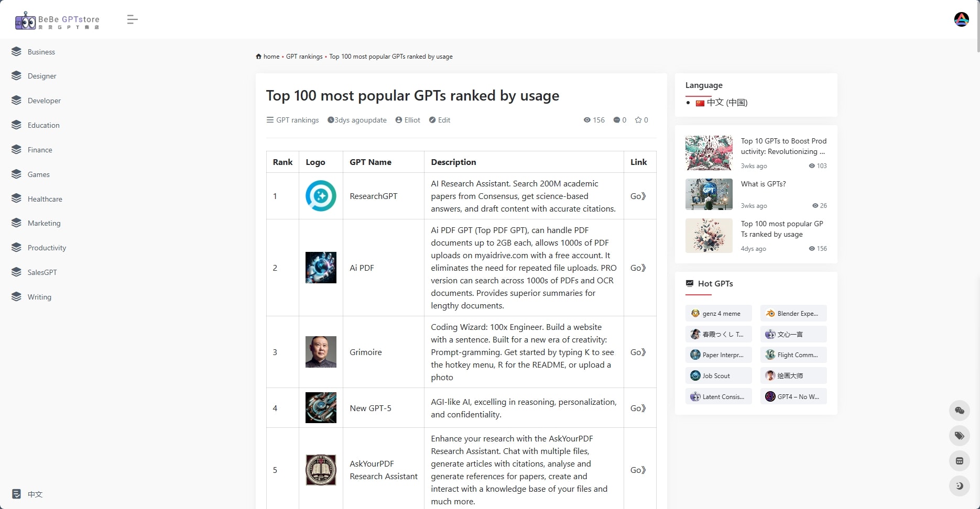Click Go link for New GPT-5
Screen dimensions: 980x509
(x=638, y=408)
